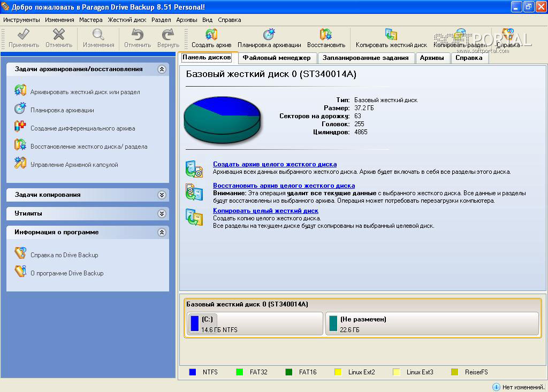Image resolution: width=548 pixels, height=392 pixels.
Task: Click the sidebar Планировка архивации clock icon
Action: click(20, 109)
